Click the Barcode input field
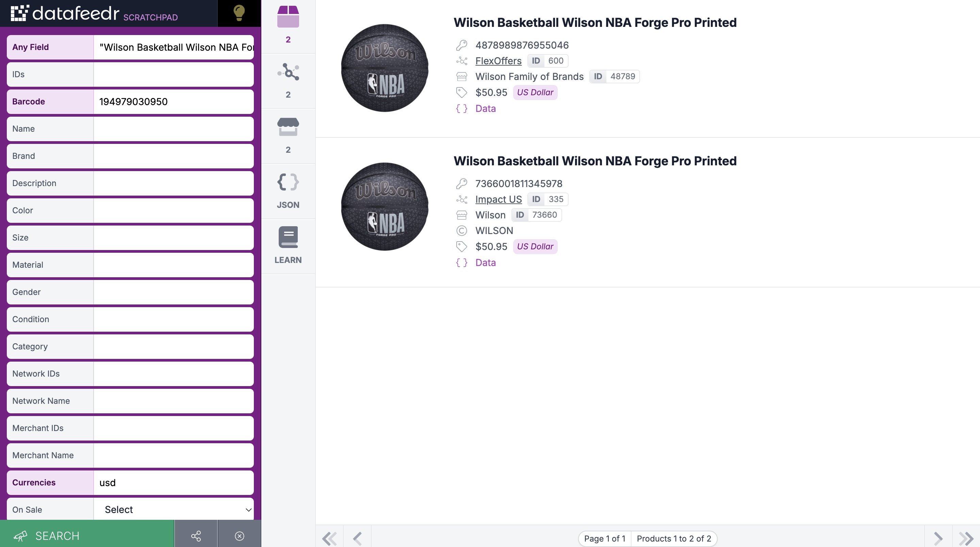The height and width of the screenshot is (547, 980). (x=174, y=102)
